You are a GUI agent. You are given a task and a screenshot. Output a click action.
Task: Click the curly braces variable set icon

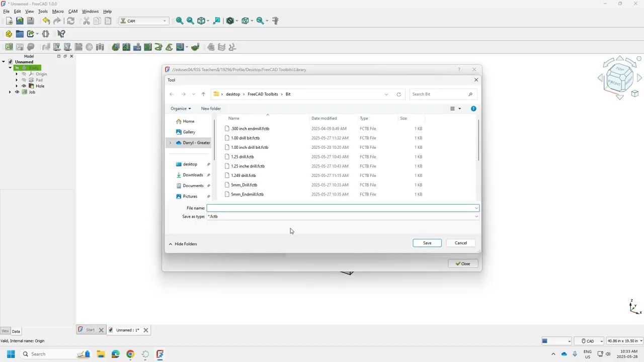pyautogui.click(x=46, y=34)
